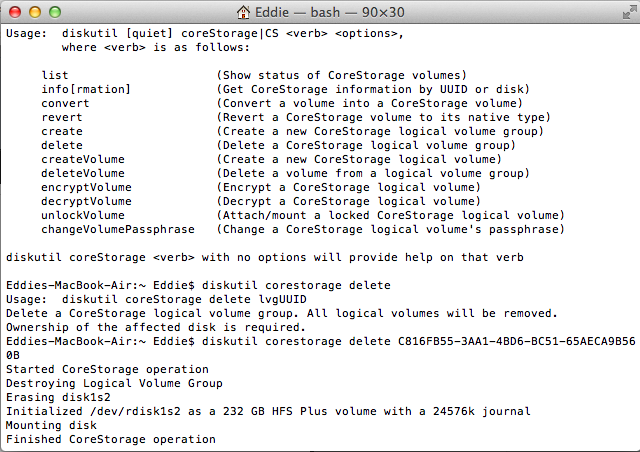This screenshot has height=452, width=640.
Task: Click the 'Finished CoreStorage operation' line
Action: [111, 439]
